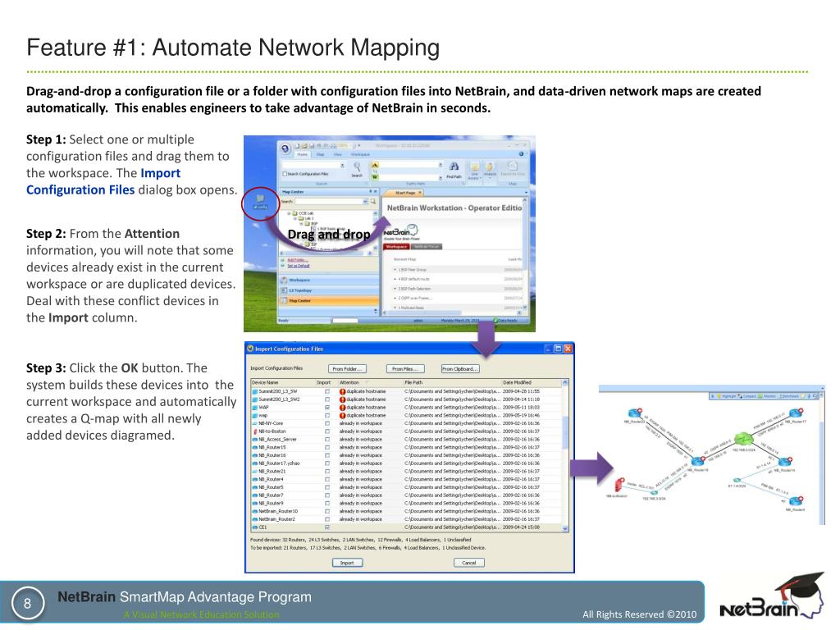
Task: Click the Add Folder link in Map Center
Action: 298,260
